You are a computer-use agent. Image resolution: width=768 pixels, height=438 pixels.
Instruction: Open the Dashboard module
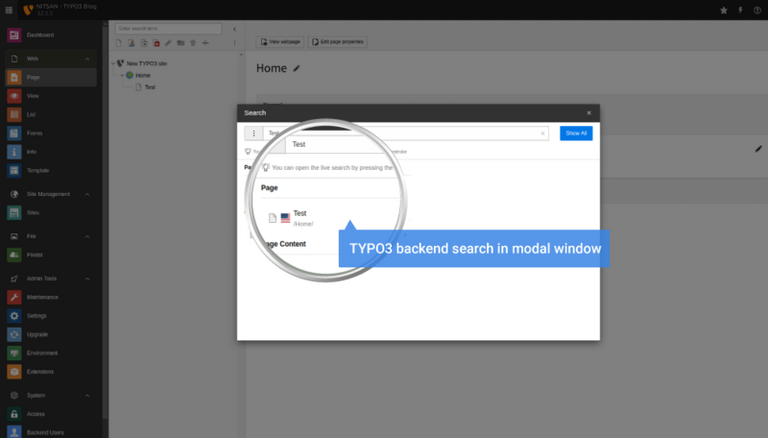pos(50,35)
